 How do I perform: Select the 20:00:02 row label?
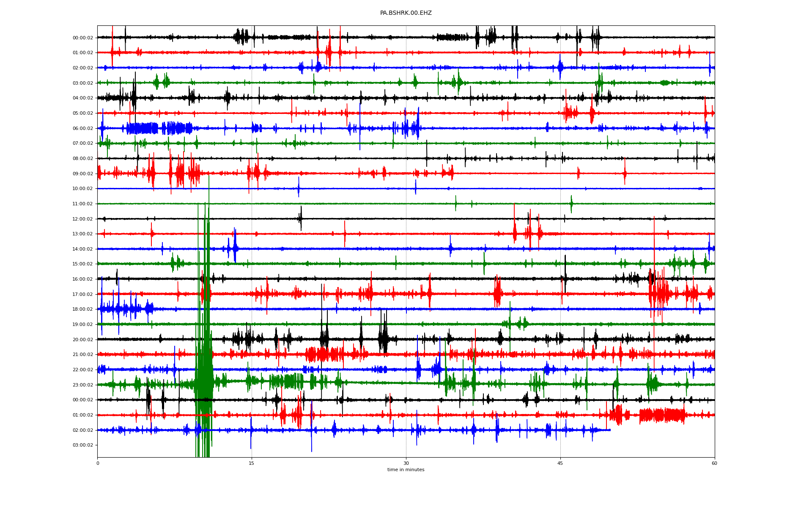pos(82,340)
